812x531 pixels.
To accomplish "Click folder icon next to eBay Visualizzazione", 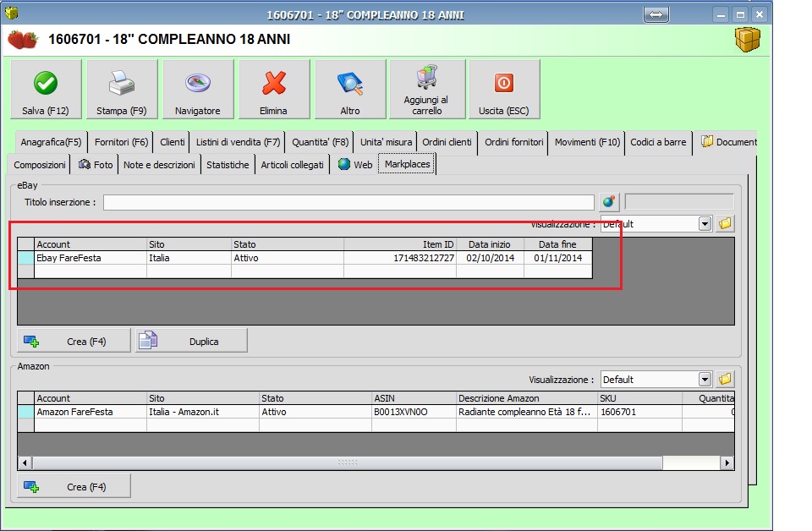I will (x=725, y=223).
